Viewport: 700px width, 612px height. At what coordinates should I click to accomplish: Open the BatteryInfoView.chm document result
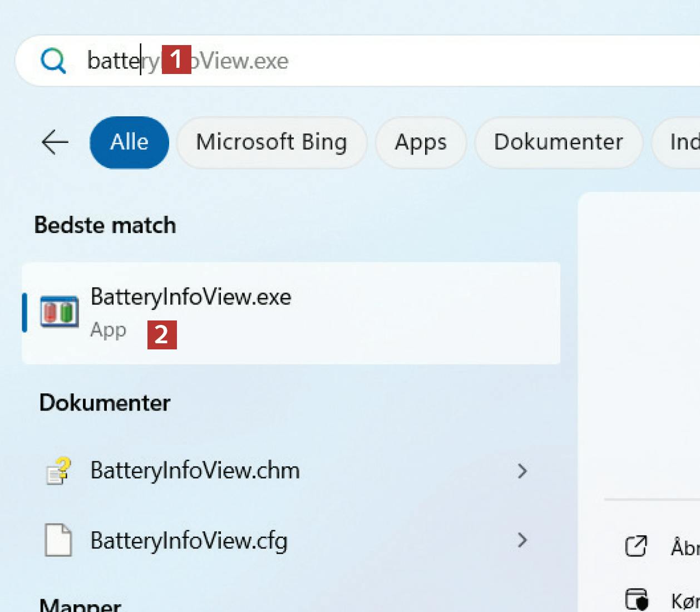278,471
